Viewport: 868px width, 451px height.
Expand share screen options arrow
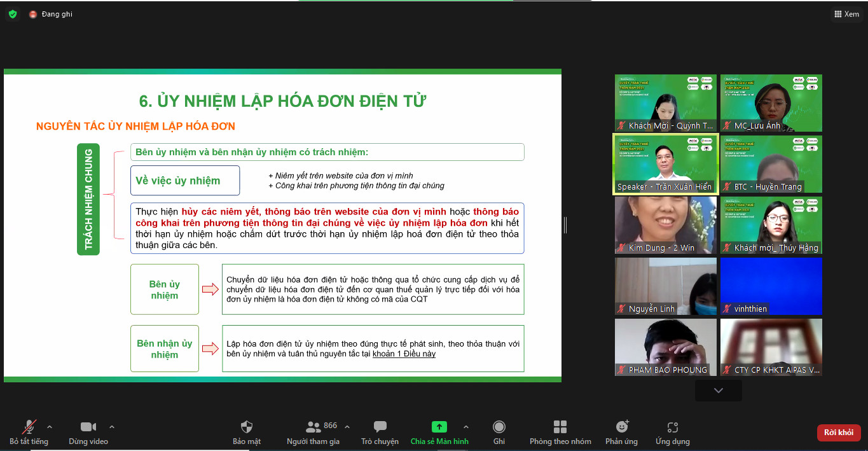pyautogui.click(x=465, y=427)
